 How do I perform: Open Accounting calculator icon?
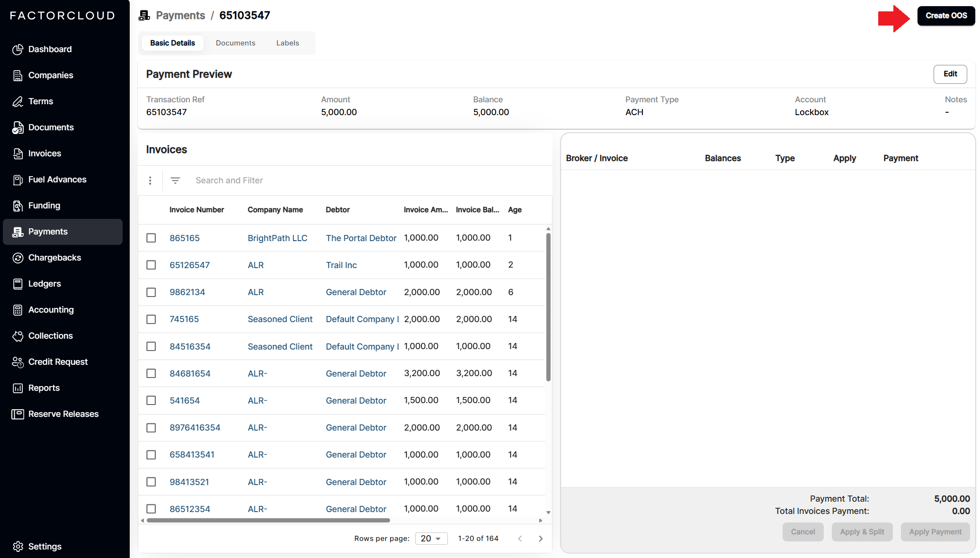pyautogui.click(x=18, y=310)
